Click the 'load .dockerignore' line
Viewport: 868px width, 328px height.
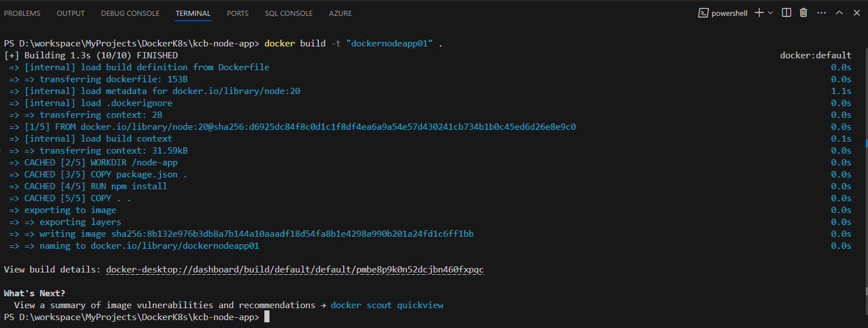pos(91,103)
